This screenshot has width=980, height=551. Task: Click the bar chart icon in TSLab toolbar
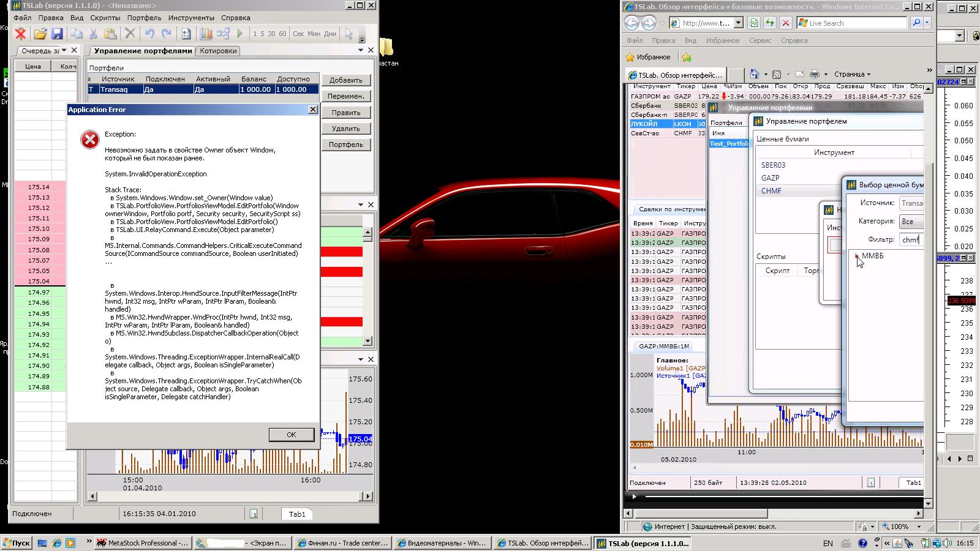[206, 34]
